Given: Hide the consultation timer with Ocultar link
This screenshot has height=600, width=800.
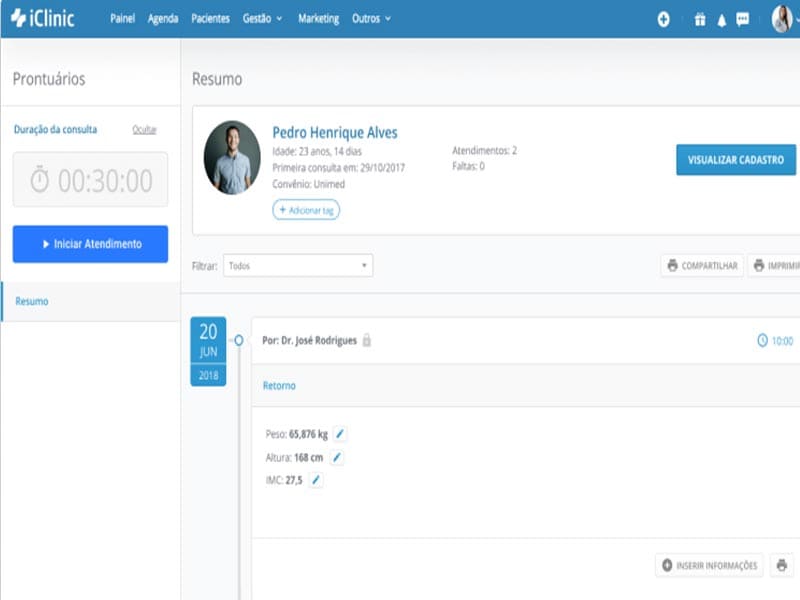Looking at the screenshot, I should [x=144, y=130].
